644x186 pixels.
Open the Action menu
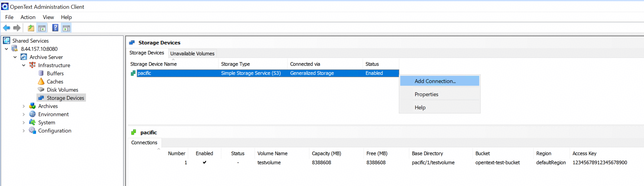(28, 17)
